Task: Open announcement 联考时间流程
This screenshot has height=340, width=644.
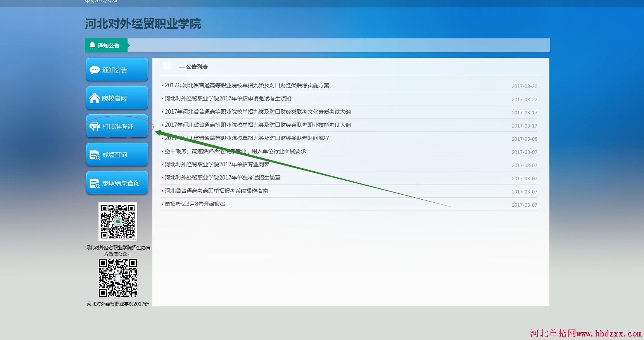Action: click(x=247, y=138)
